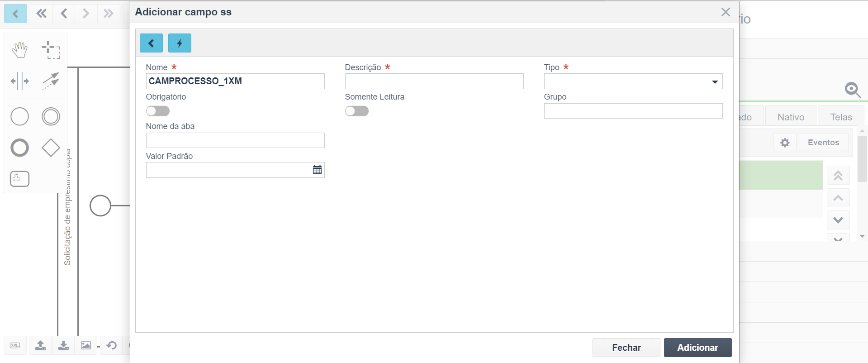
Task: Export the diagram as image
Action: tap(86, 345)
